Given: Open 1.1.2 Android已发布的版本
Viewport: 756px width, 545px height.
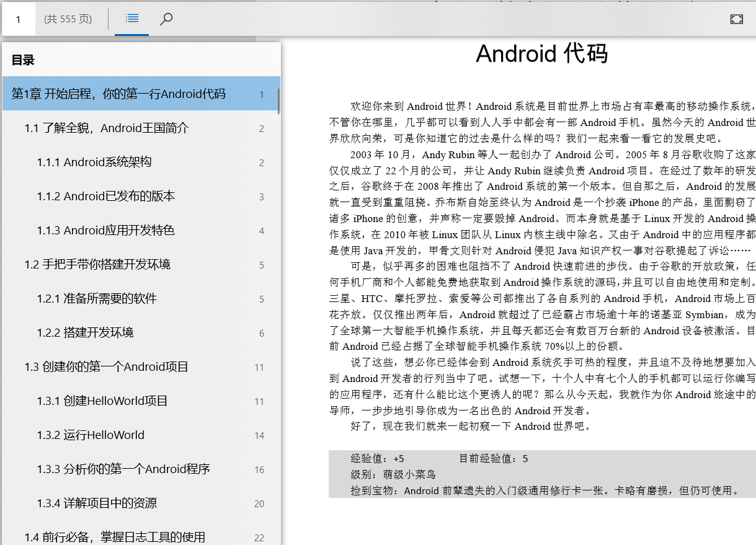Looking at the screenshot, I should click(141, 197).
